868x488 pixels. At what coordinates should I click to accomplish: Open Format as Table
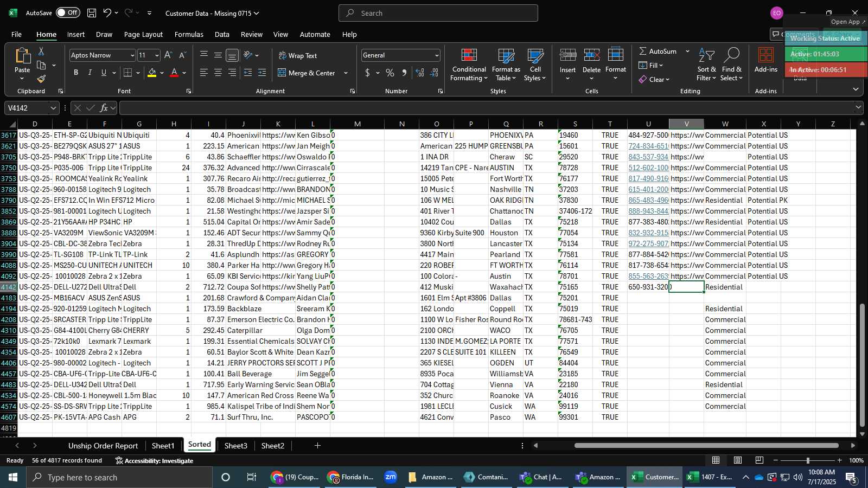point(506,65)
